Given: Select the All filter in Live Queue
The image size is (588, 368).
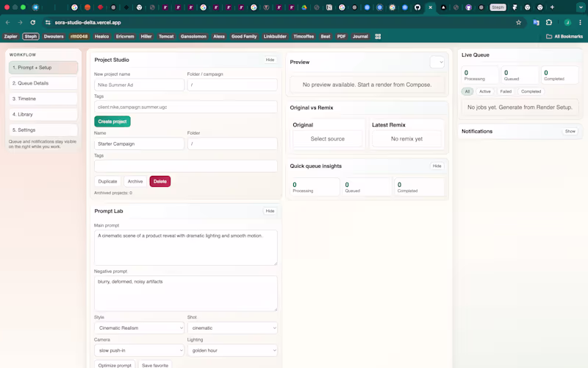Looking at the screenshot, I should tap(467, 91).
